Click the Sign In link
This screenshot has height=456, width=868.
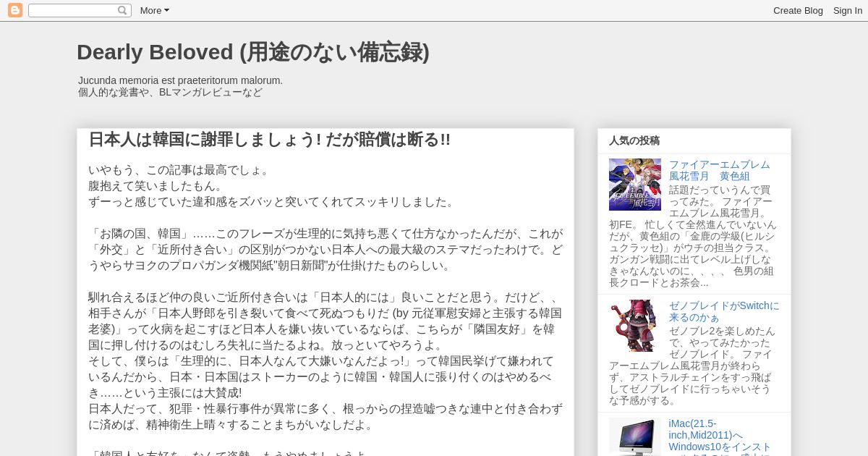coord(847,10)
